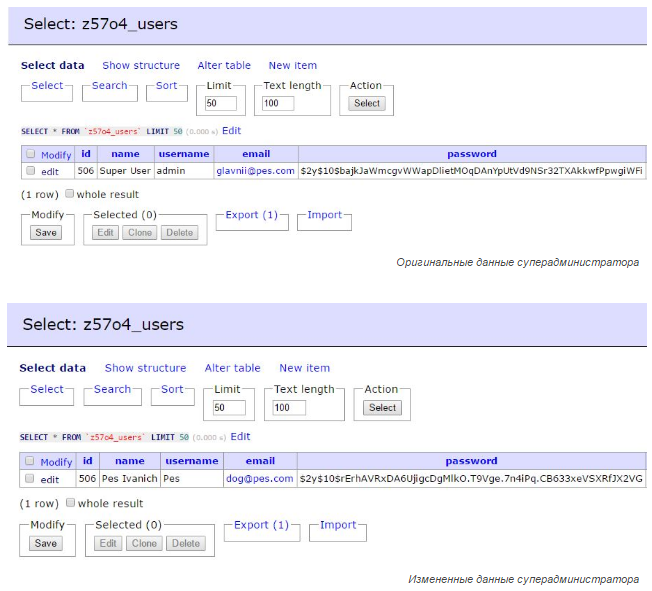Expand the Select fieldset in top panel
The height and width of the screenshot is (591, 652).
47,85
